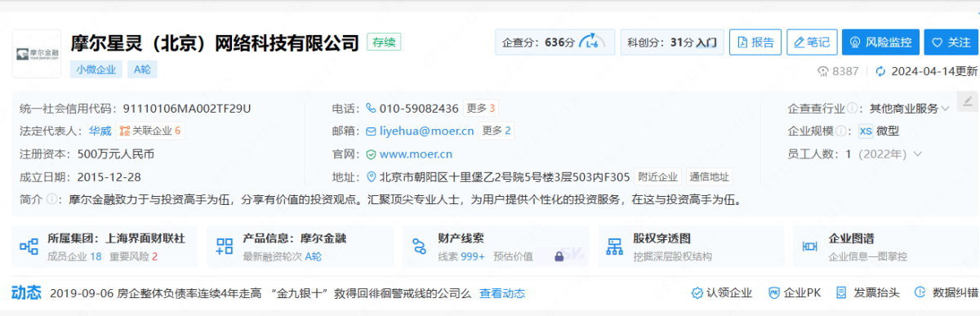Open 关联企业 6 related companies tag
The height and width of the screenshot is (316, 980).
pos(149,131)
